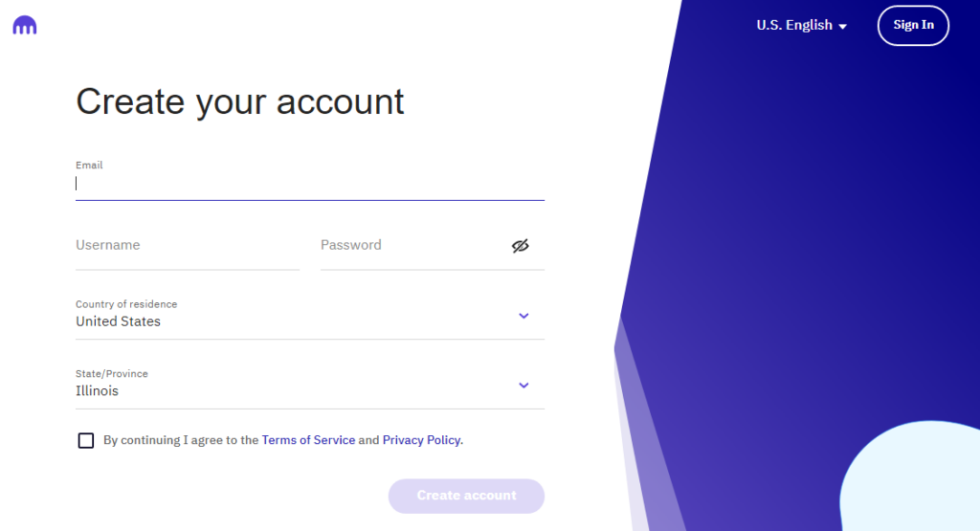Click the Country of residence chevron arrow

tap(523, 316)
